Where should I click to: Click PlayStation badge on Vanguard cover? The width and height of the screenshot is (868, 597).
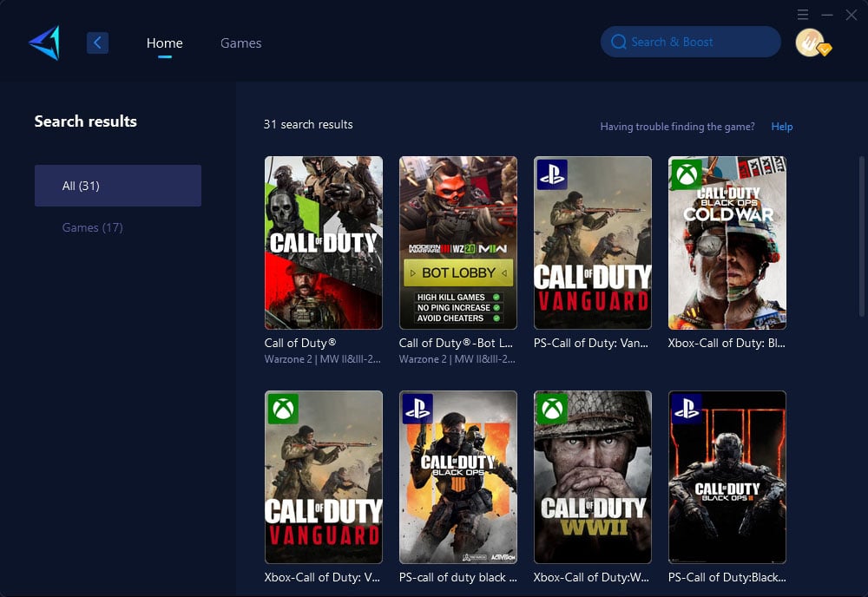click(552, 174)
